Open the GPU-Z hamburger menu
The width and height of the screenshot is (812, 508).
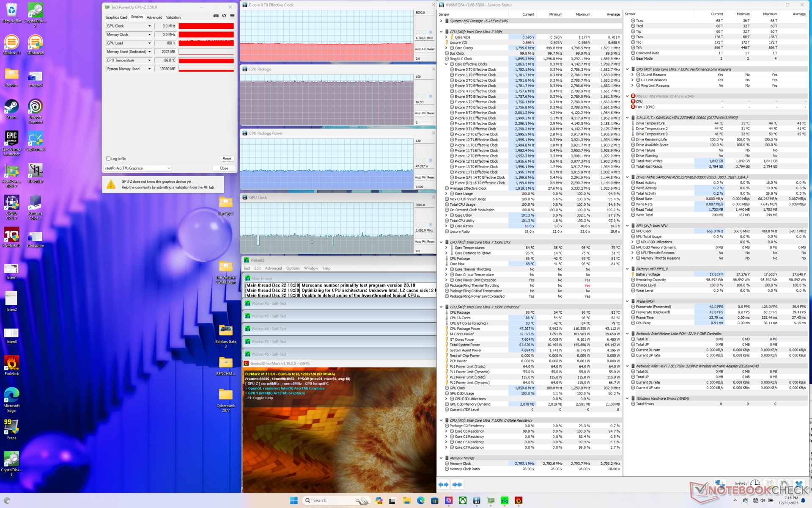(232, 16)
